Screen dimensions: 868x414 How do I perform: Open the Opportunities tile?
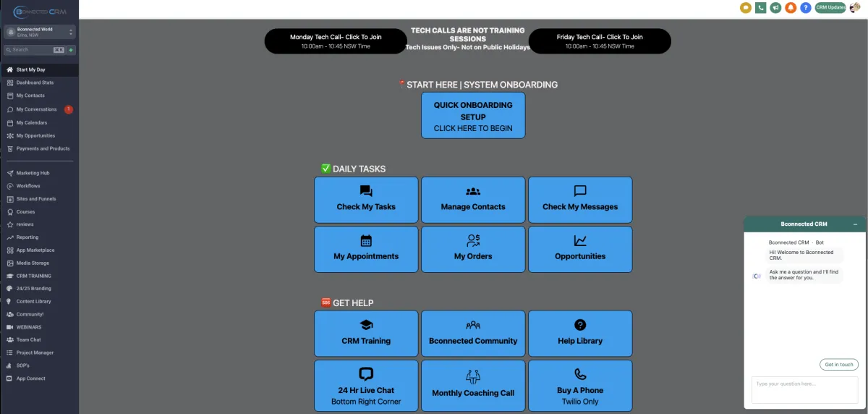tap(580, 249)
